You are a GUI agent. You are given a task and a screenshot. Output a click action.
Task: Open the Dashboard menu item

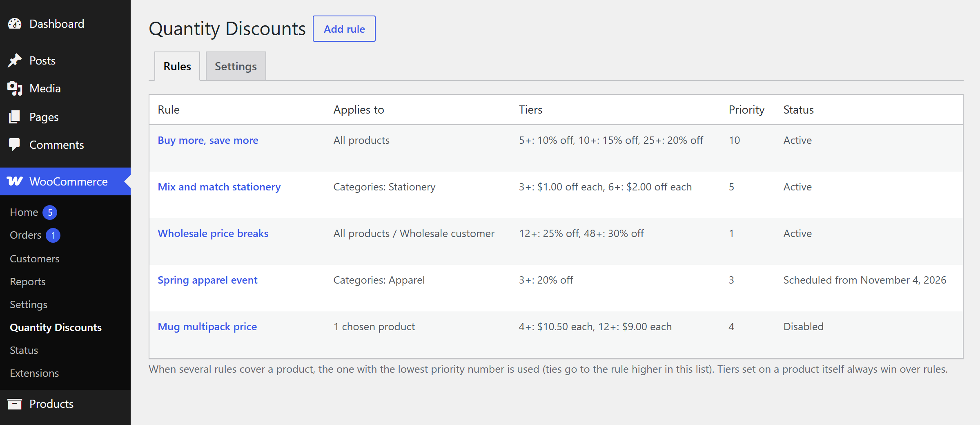[x=65, y=24]
